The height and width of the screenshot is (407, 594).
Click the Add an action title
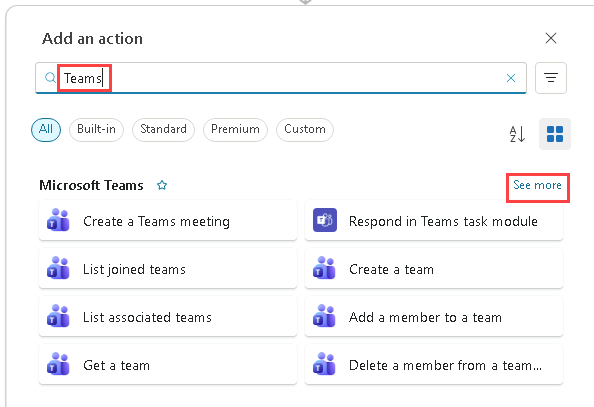click(x=92, y=39)
